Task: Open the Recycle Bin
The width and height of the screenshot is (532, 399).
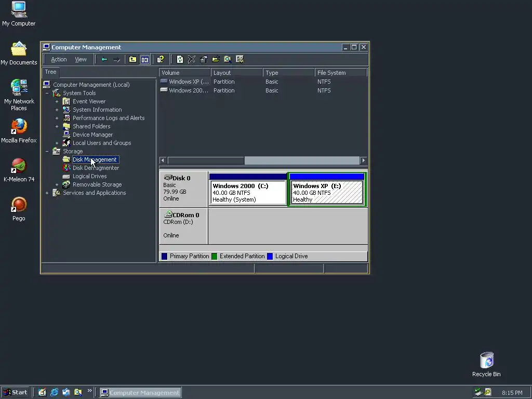Action: click(486, 364)
